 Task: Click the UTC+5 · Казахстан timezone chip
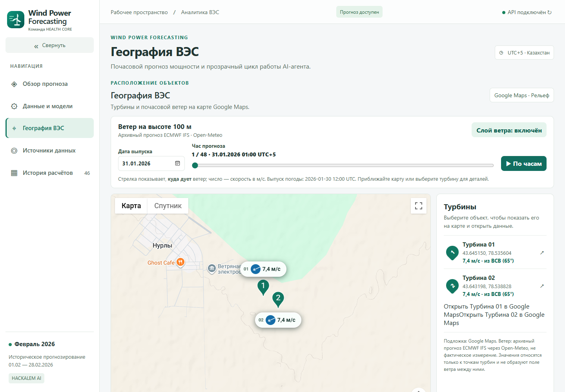524,53
